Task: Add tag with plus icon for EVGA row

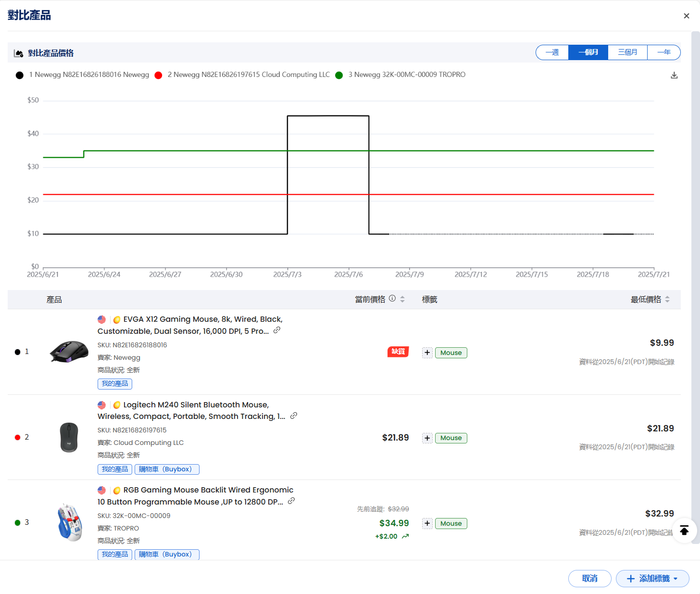Action: click(427, 353)
